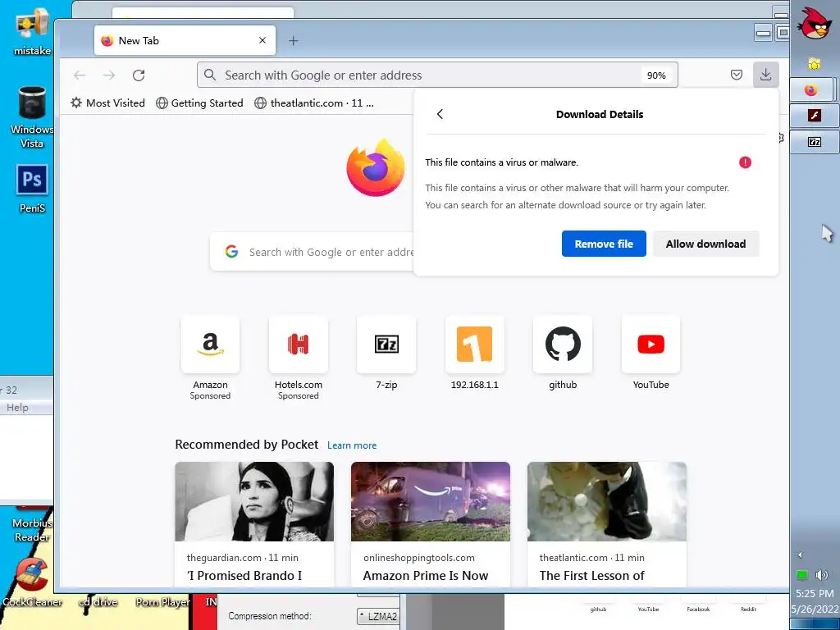Click the Firefox downloads toolbar icon
The height and width of the screenshot is (630, 840).
[765, 75]
